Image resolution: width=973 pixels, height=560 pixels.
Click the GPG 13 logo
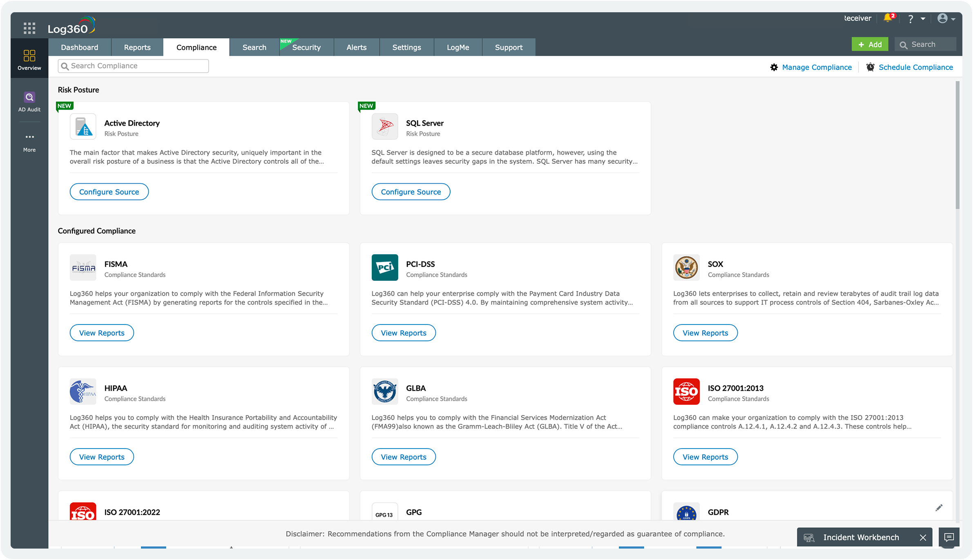[x=385, y=511]
